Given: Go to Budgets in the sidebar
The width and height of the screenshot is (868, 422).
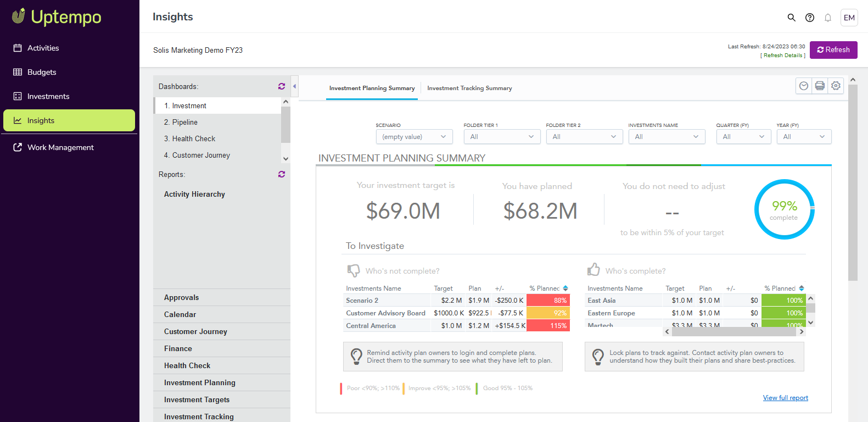Looking at the screenshot, I should coord(69,72).
